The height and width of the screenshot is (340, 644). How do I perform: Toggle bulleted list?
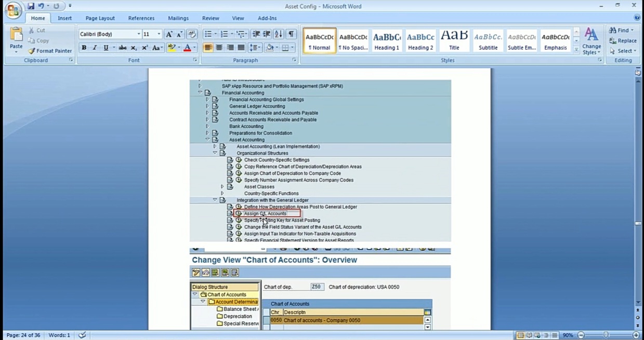click(207, 34)
